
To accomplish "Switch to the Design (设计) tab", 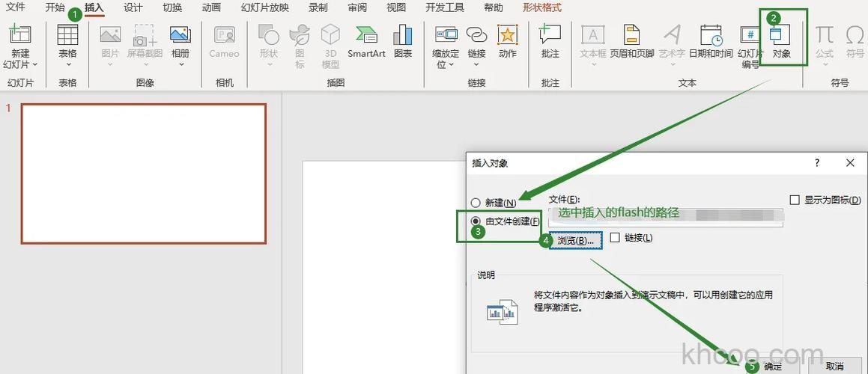I will 133,7.
